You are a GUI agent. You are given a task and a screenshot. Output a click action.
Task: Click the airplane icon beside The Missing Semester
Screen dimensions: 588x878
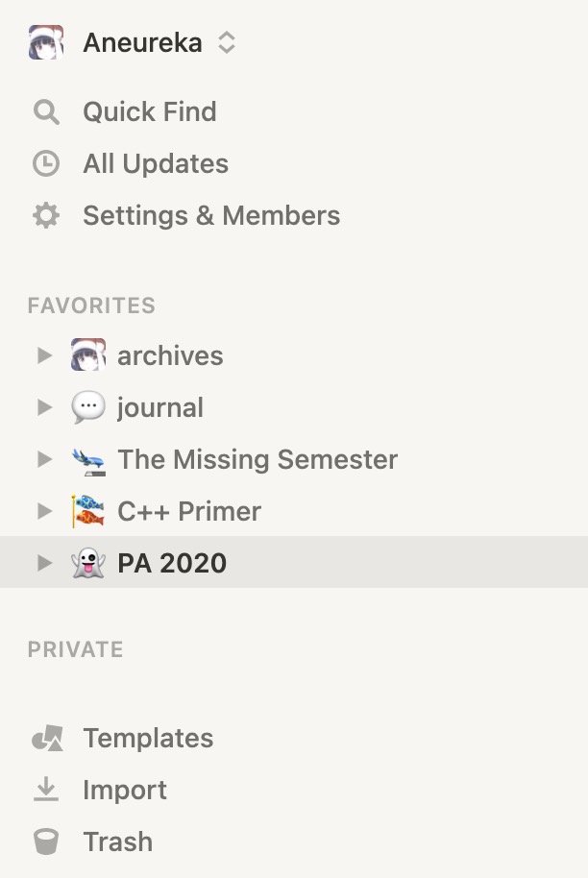pos(88,460)
